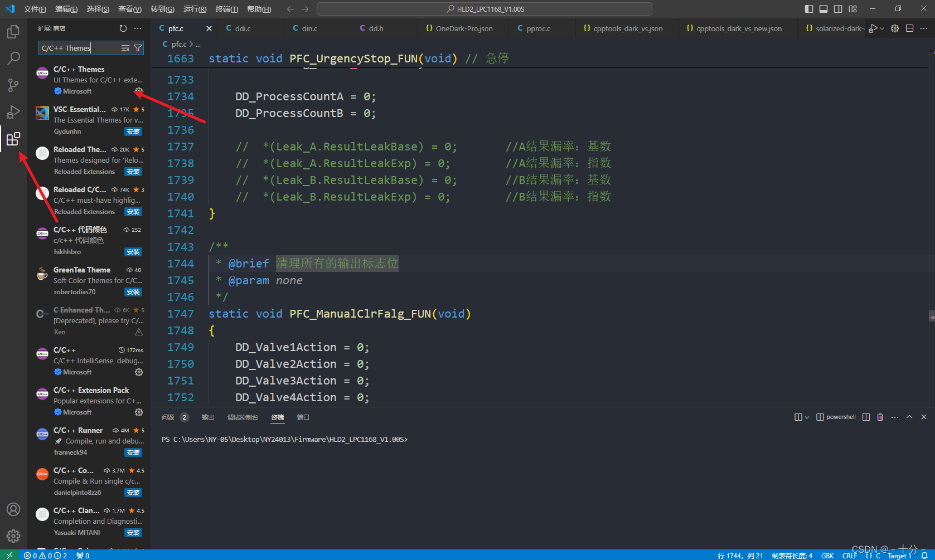
Task: Close the pfc.c editor tab
Action: click(x=209, y=28)
